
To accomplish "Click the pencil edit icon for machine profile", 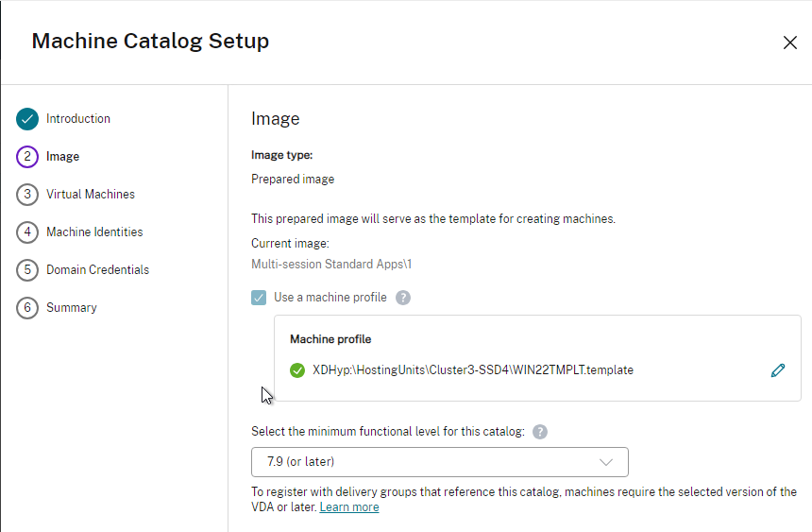I will 778,370.
